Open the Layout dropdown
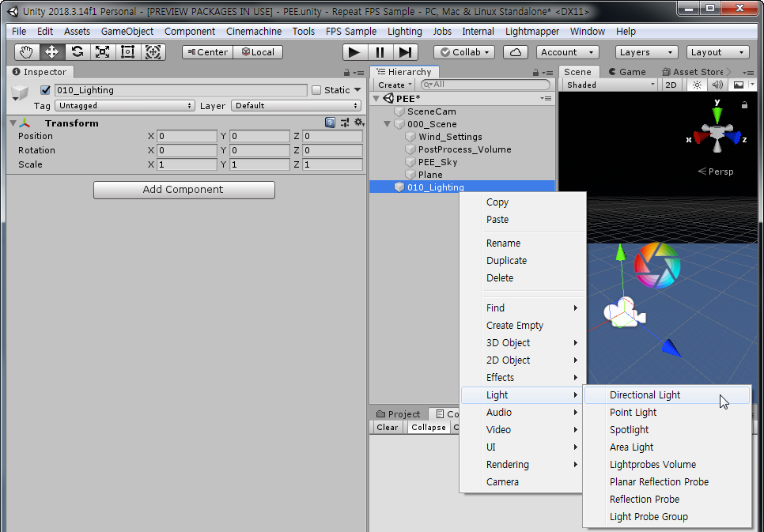The width and height of the screenshot is (764, 532). [717, 52]
